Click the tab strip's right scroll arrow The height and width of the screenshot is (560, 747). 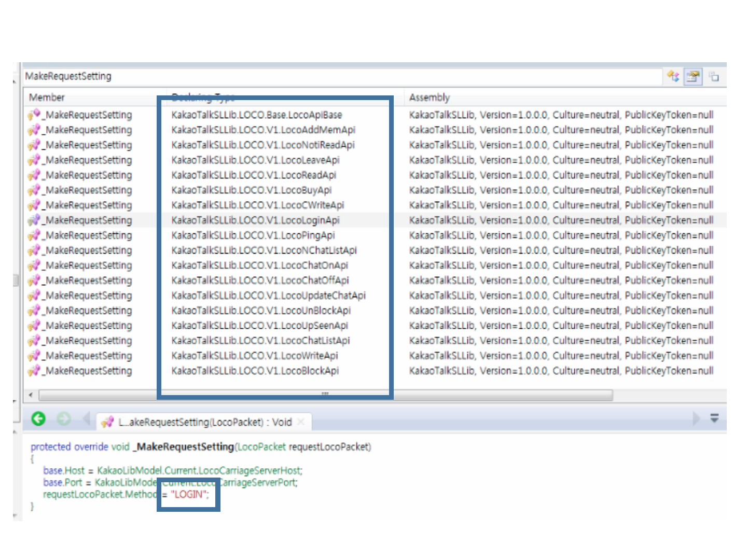(696, 418)
